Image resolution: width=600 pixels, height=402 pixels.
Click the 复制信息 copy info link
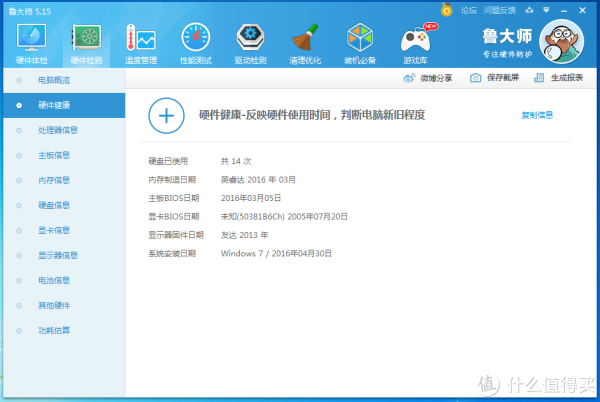[537, 115]
